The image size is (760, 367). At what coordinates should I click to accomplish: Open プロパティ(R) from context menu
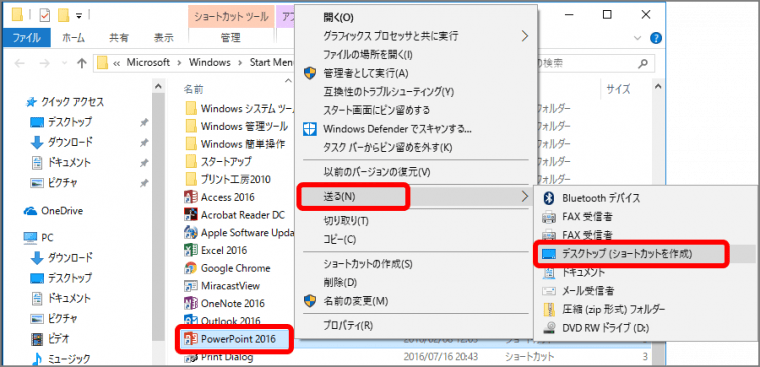tap(348, 324)
